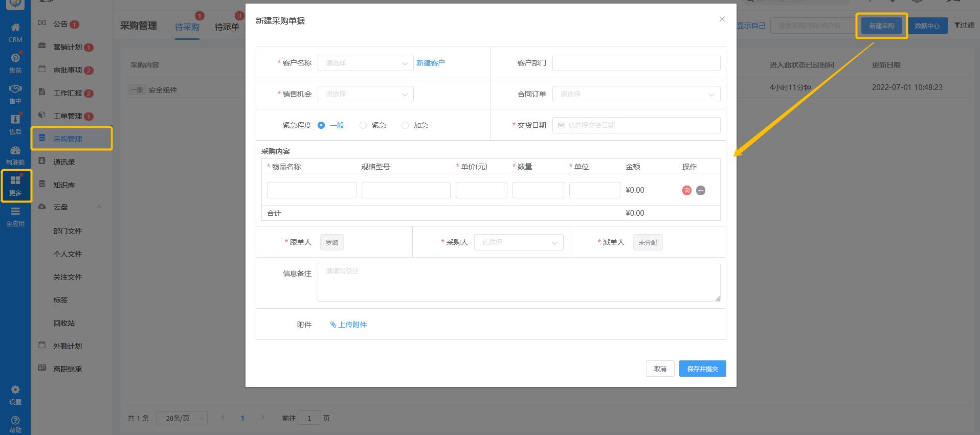Click the 前往 page number input
980x435 pixels.
(x=309, y=418)
